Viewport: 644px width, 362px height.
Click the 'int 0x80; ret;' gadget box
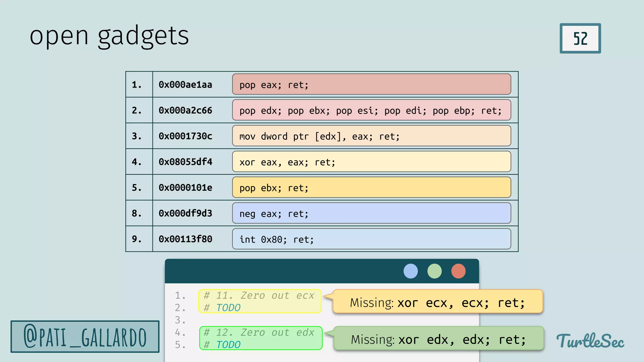[x=371, y=239]
